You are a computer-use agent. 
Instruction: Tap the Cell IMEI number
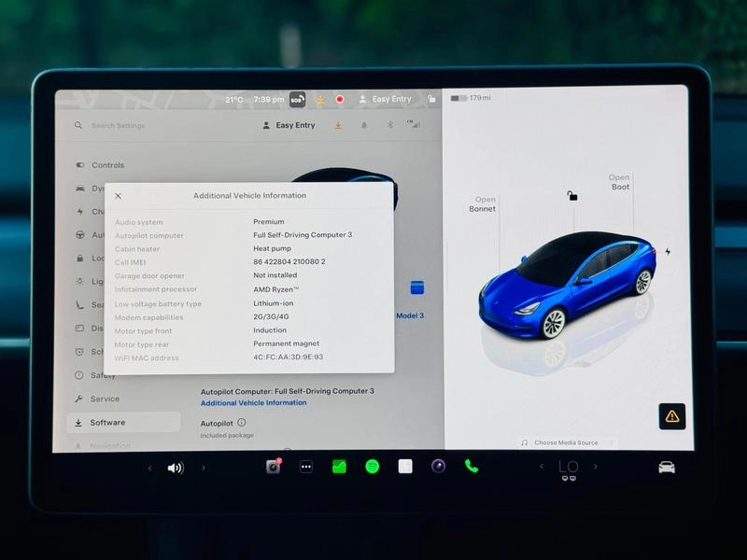[289, 262]
